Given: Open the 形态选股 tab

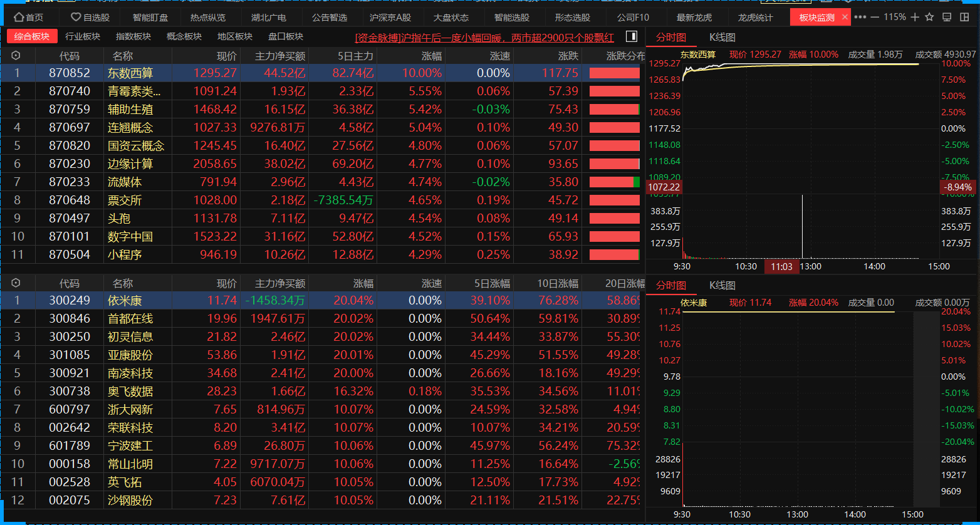Looking at the screenshot, I should click(573, 18).
